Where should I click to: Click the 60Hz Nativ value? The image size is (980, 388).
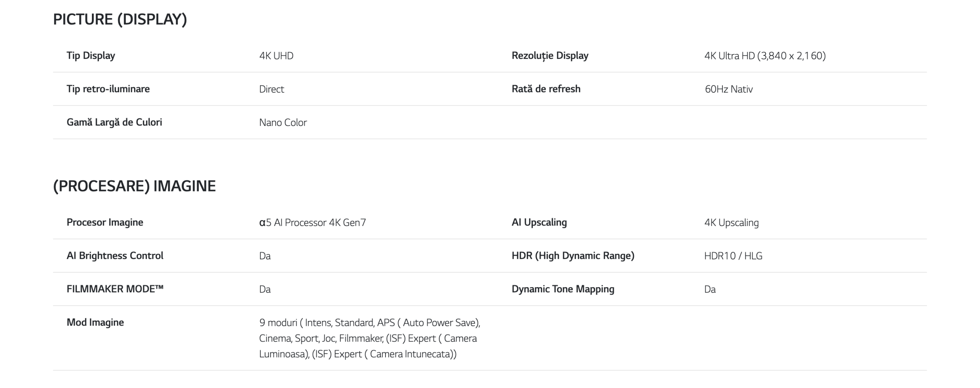[x=728, y=89]
